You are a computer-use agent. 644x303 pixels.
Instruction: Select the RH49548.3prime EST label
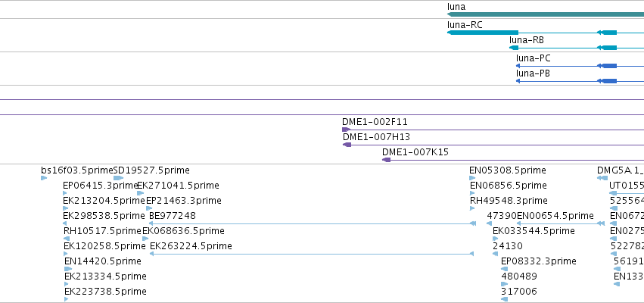509,201
